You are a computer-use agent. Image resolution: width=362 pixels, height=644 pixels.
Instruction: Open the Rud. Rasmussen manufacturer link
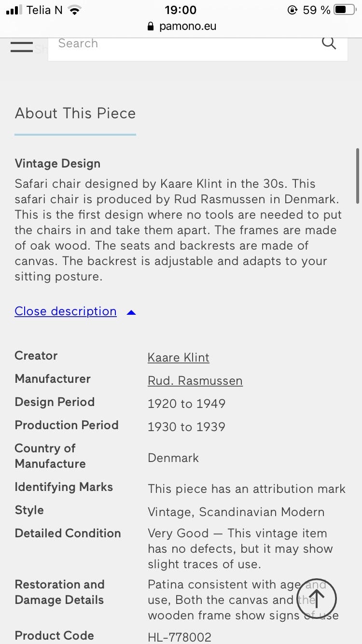[195, 381]
